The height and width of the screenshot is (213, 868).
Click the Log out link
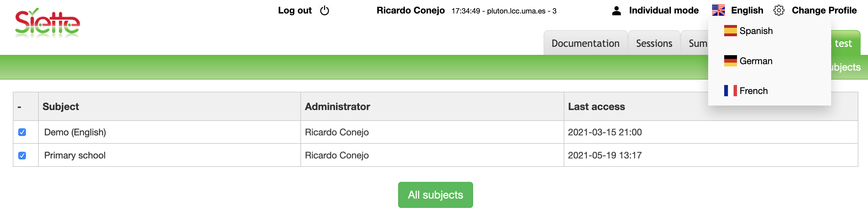click(x=294, y=11)
